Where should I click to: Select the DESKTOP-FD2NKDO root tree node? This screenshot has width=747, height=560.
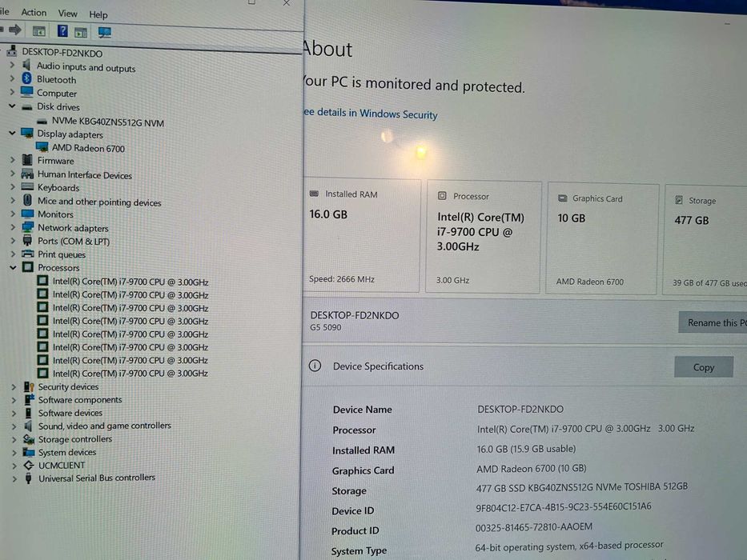62,53
